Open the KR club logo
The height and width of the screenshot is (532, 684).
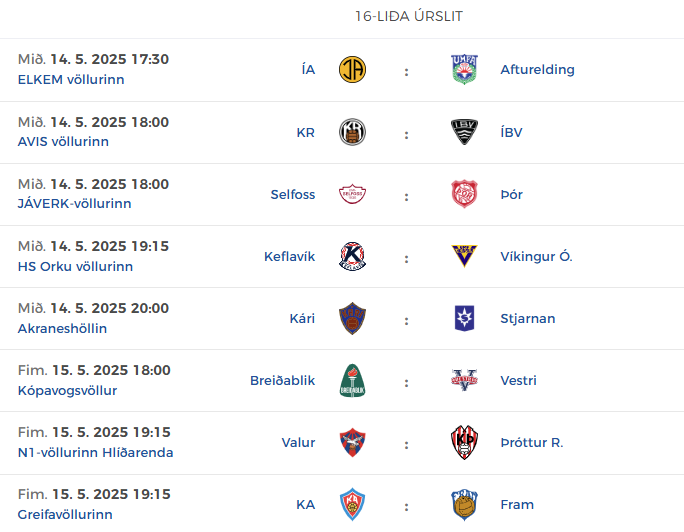(x=352, y=132)
